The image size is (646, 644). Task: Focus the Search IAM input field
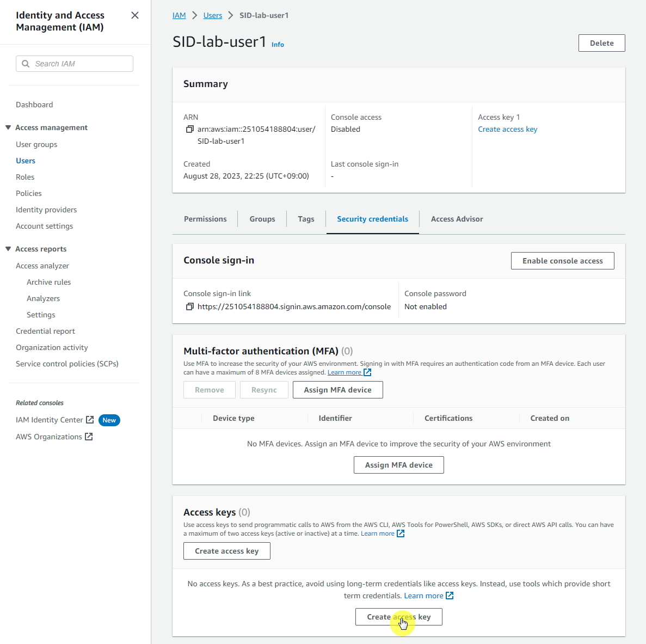pyautogui.click(x=75, y=64)
